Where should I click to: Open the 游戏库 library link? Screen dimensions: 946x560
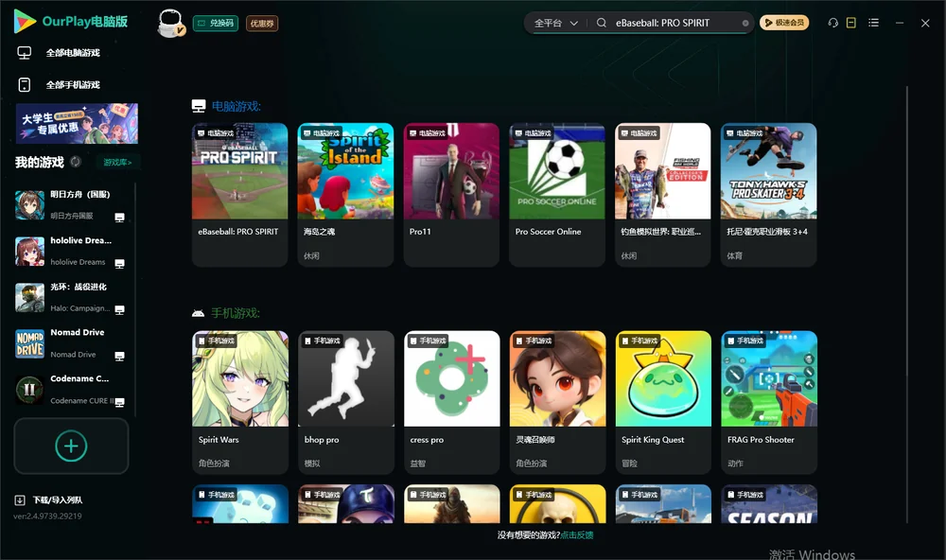(117, 163)
